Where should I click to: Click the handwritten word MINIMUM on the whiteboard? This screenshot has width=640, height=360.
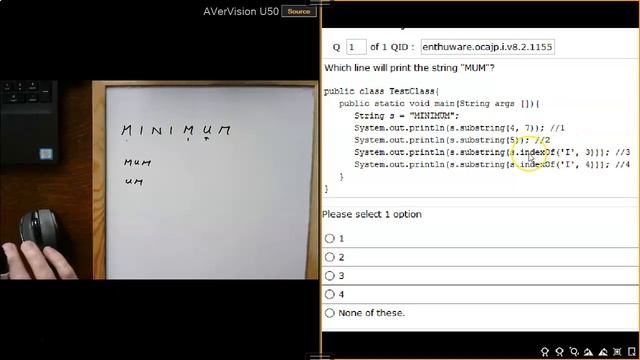pyautogui.click(x=176, y=131)
